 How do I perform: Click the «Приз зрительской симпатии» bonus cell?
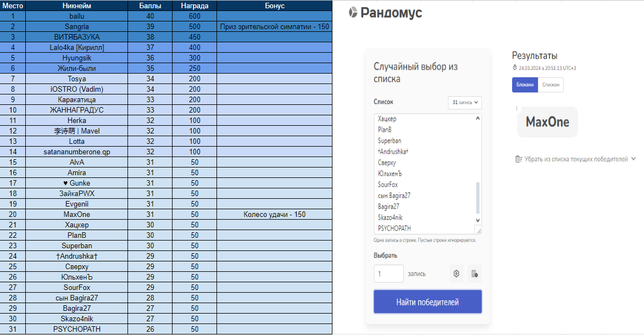[x=274, y=26]
